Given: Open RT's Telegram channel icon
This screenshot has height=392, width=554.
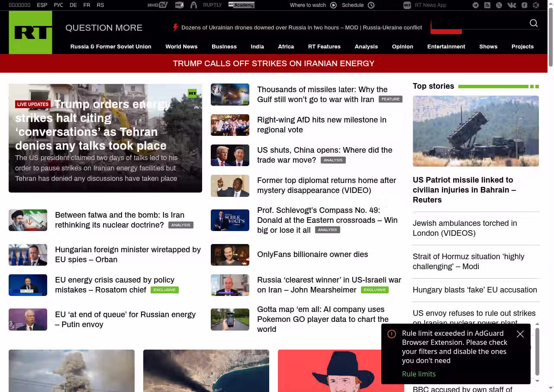Looking at the screenshot, I should click(x=476, y=5).
